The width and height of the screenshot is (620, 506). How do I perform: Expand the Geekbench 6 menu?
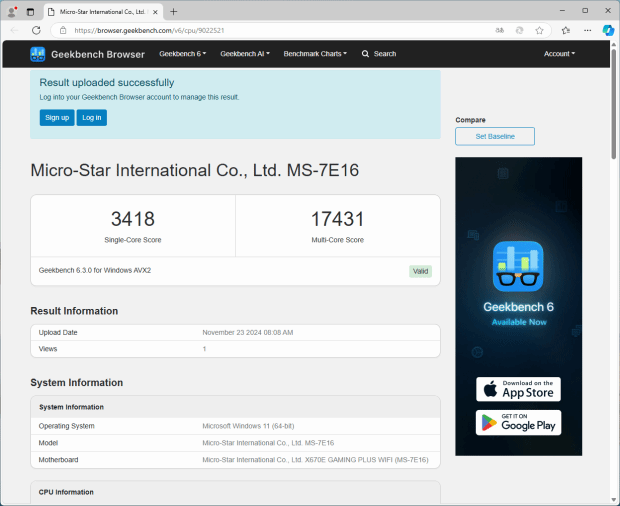(182, 54)
